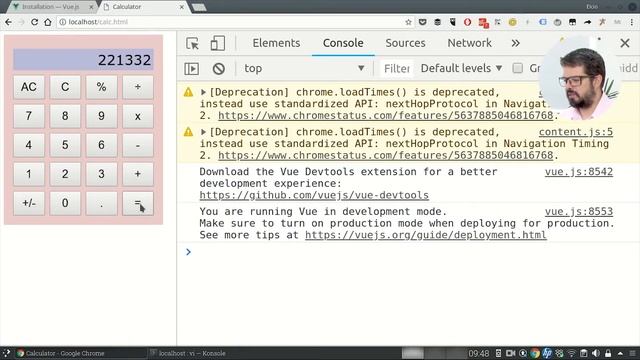This screenshot has width=640, height=360.
Task: Switch to the Elements tab
Action: (276, 43)
